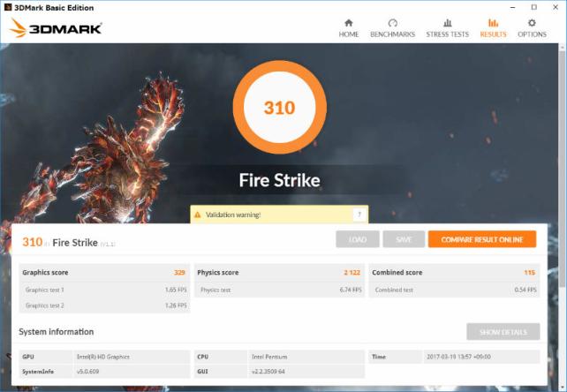
Task: Click the Graphics score value 329
Action: point(179,273)
